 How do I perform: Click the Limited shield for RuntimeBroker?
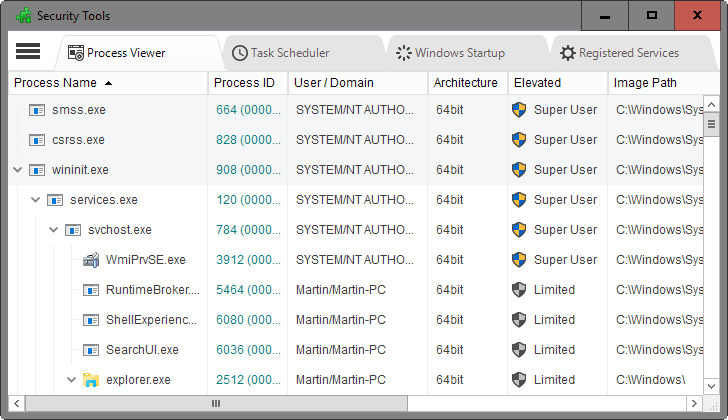tap(519, 290)
